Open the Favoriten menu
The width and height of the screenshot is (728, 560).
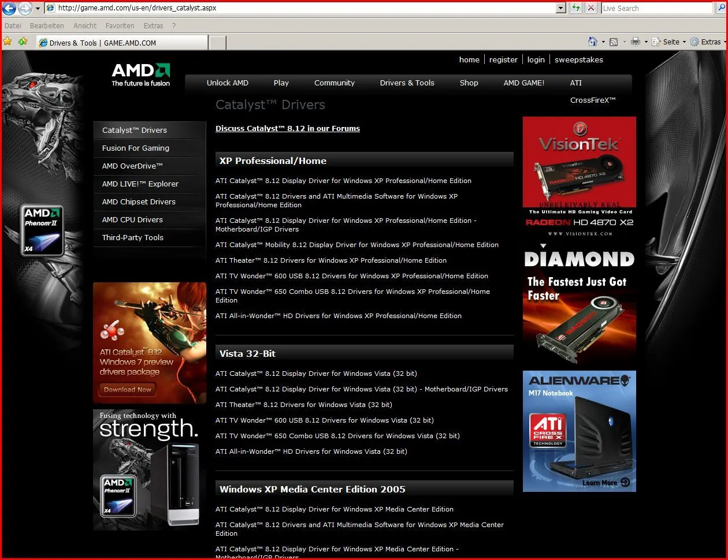click(120, 26)
